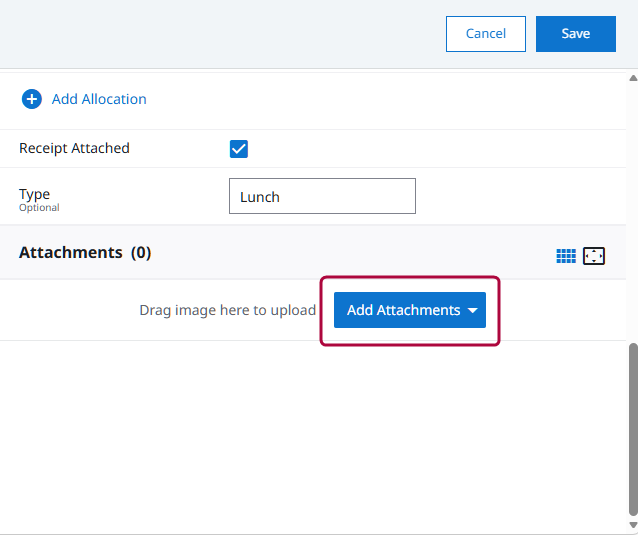Click the Add Allocation plus icon
This screenshot has width=638, height=535.
point(32,99)
